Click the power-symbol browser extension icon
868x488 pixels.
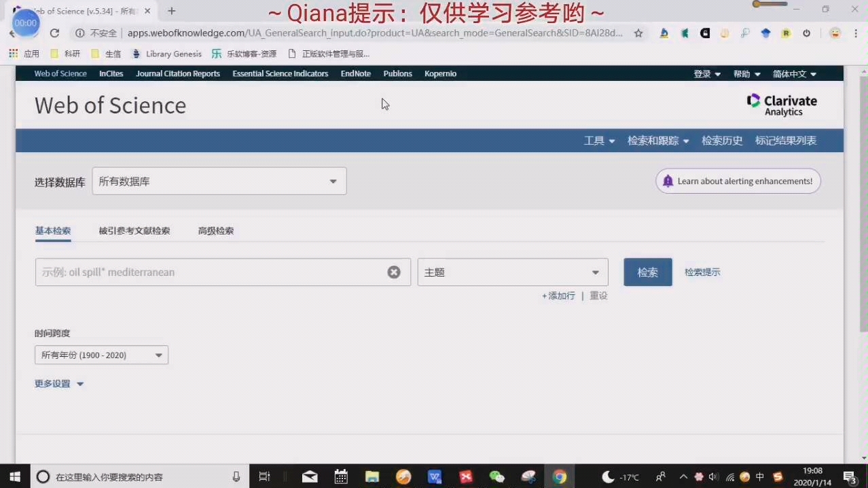[807, 33]
